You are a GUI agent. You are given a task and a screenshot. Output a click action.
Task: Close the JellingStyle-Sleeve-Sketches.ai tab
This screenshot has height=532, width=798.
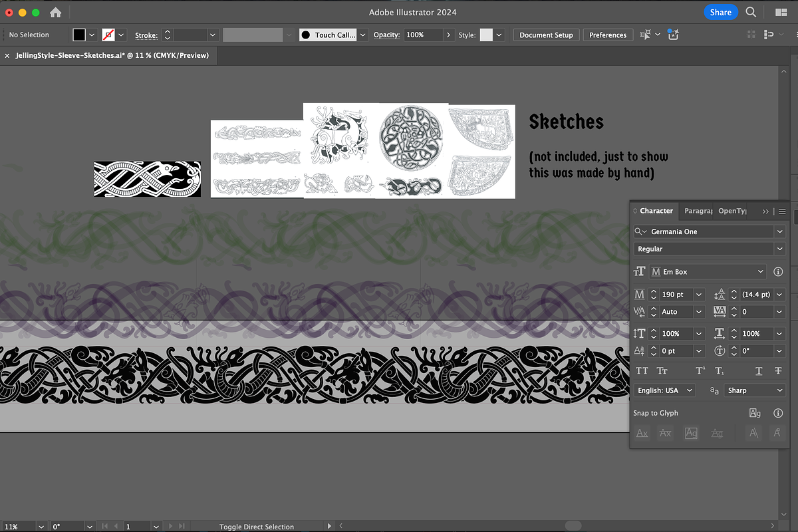point(7,56)
